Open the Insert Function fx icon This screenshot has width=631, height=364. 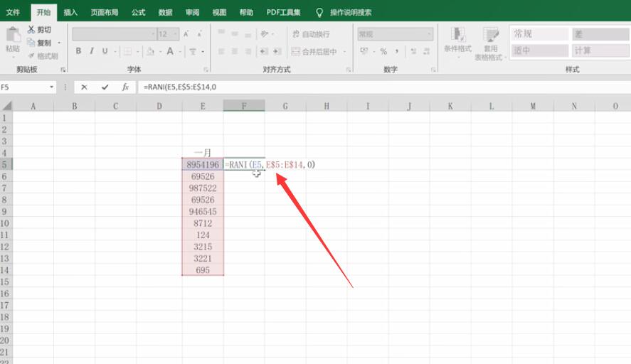125,87
